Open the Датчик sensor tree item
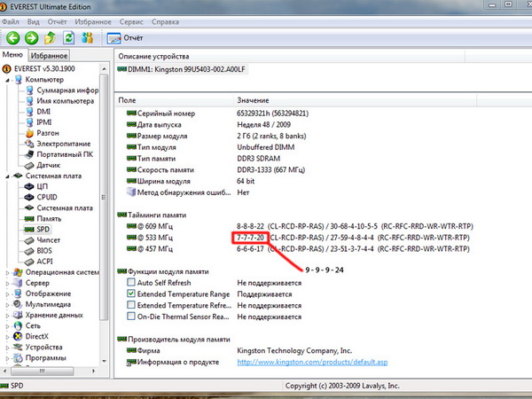 [48, 165]
